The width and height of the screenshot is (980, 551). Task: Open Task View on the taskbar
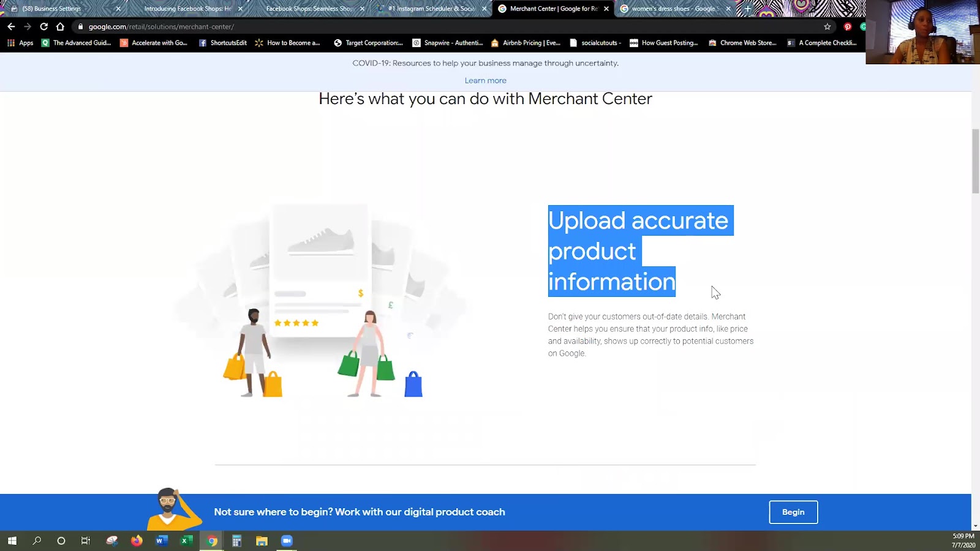tap(86, 541)
